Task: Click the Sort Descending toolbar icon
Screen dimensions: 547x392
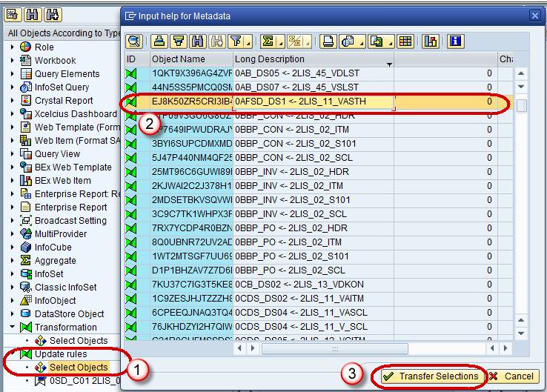Action: coord(179,41)
